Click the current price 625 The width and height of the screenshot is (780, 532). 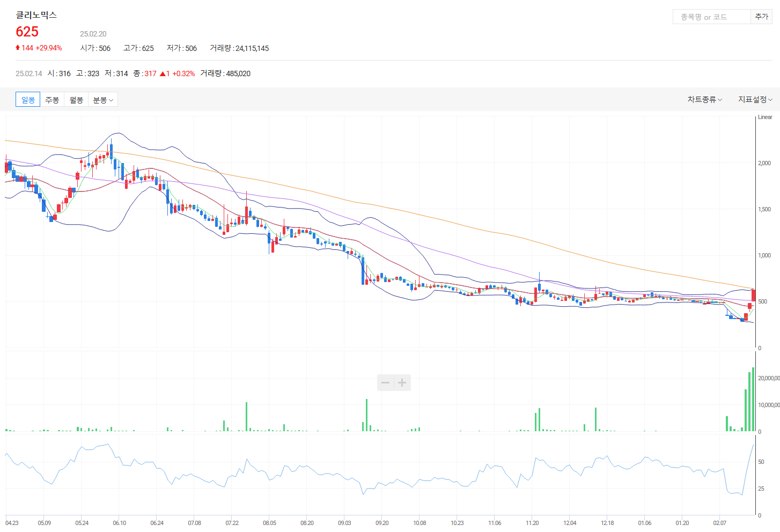pyautogui.click(x=27, y=32)
